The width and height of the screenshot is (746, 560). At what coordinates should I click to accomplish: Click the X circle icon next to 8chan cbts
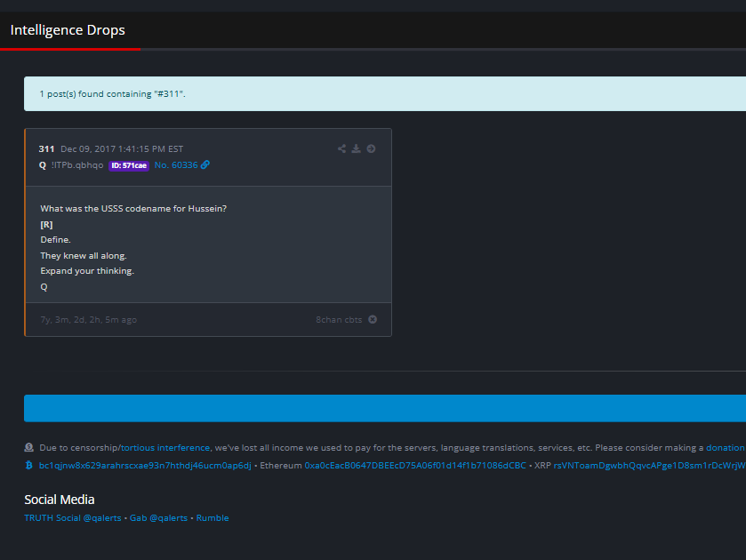click(x=373, y=319)
